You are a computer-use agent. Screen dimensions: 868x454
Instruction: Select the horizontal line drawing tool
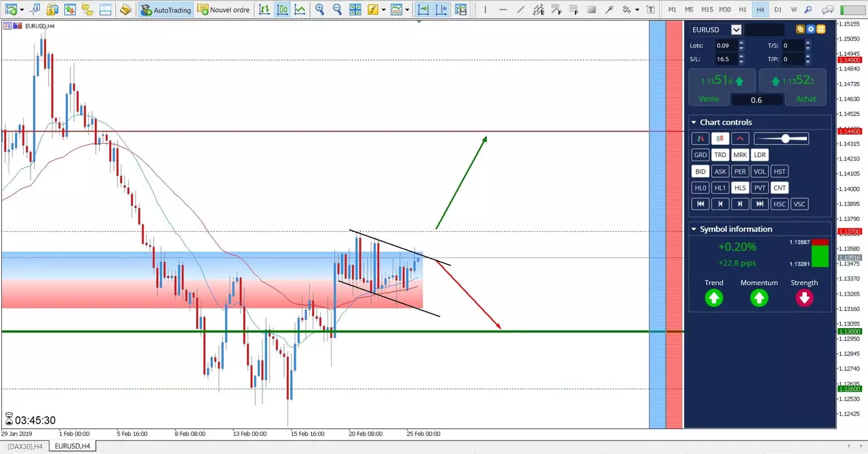502,9
